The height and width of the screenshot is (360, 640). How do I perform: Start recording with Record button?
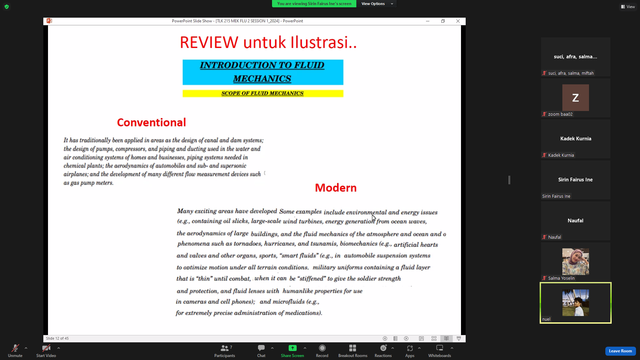[x=322, y=350]
